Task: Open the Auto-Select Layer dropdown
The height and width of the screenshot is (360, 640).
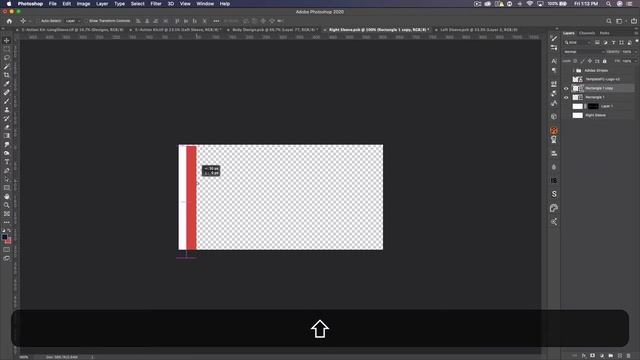Action: [73, 21]
